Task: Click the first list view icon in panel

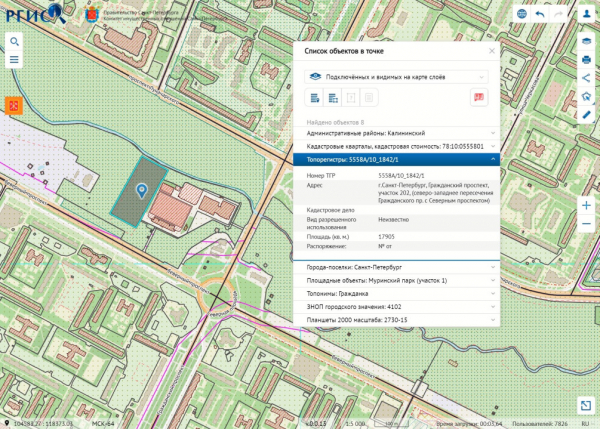Action: point(314,97)
